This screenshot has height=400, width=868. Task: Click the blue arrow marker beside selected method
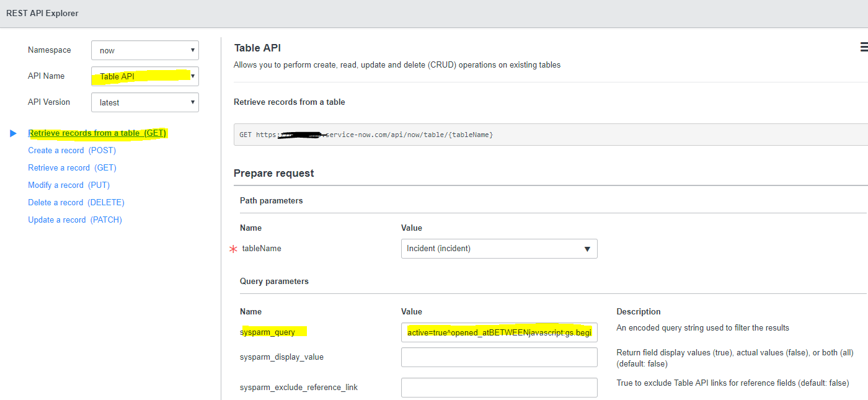[x=14, y=133]
